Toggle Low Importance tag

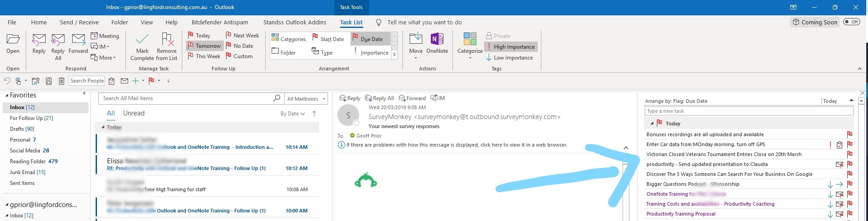tap(510, 58)
